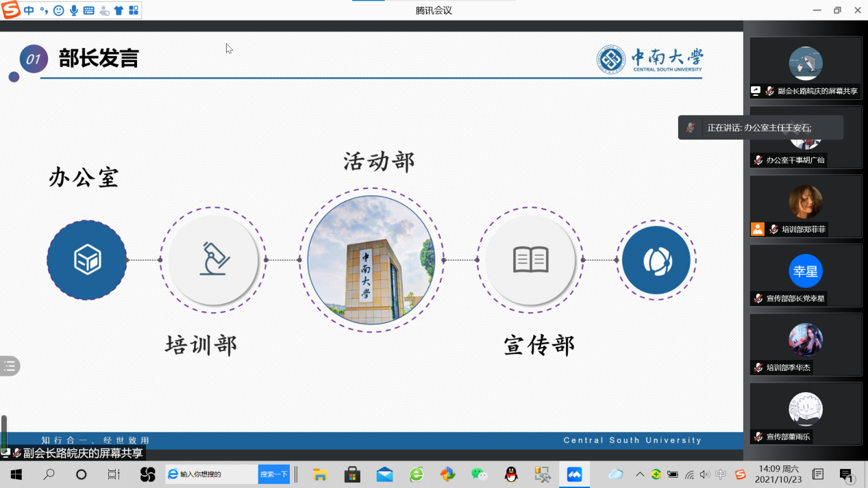Select participant 宣传部部长党幸星 video tile
The height and width of the screenshot is (488, 868).
click(x=806, y=275)
